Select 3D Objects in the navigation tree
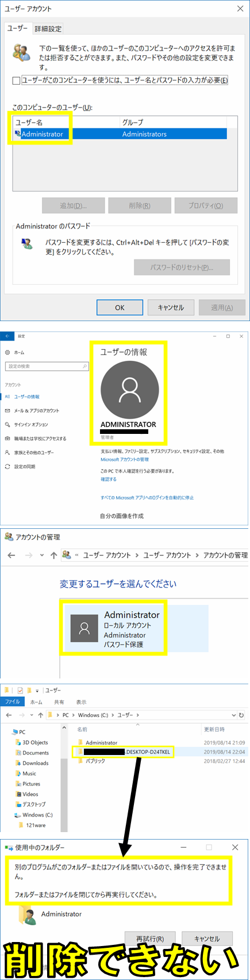The height and width of the screenshot is (980, 250). tap(35, 742)
